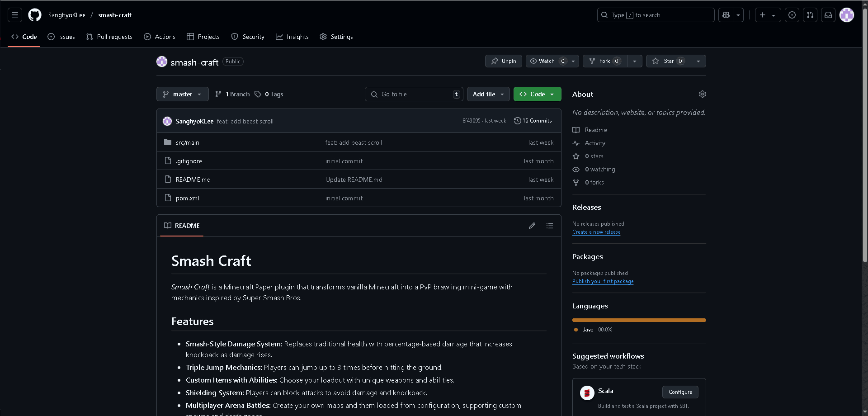Go to the Actions tab
The image size is (868, 416).
click(160, 37)
